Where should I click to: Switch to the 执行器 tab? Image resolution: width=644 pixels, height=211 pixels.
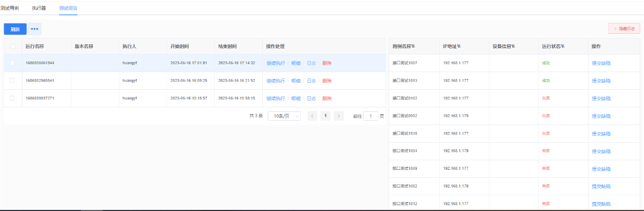tap(39, 8)
